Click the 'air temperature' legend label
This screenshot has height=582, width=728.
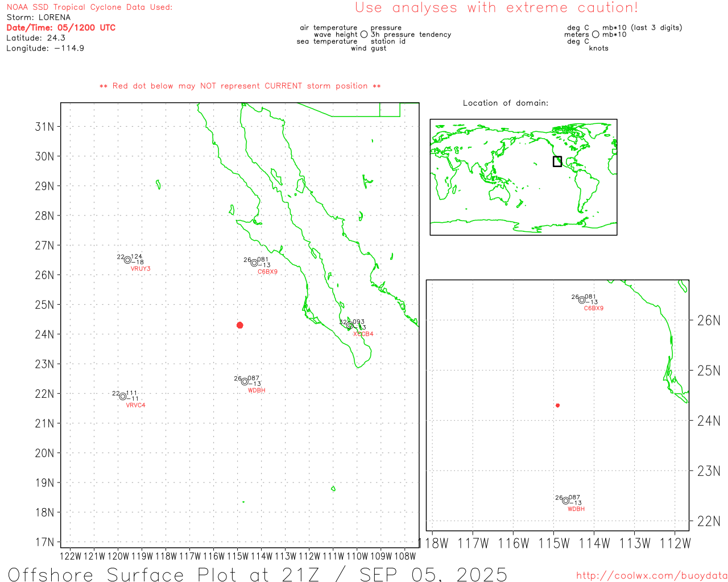pos(329,28)
